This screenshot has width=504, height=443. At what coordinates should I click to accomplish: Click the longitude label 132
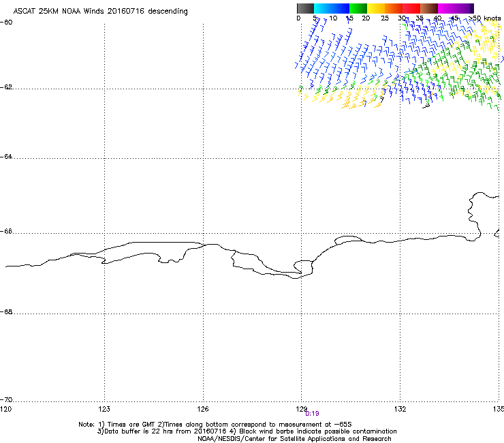click(x=400, y=409)
